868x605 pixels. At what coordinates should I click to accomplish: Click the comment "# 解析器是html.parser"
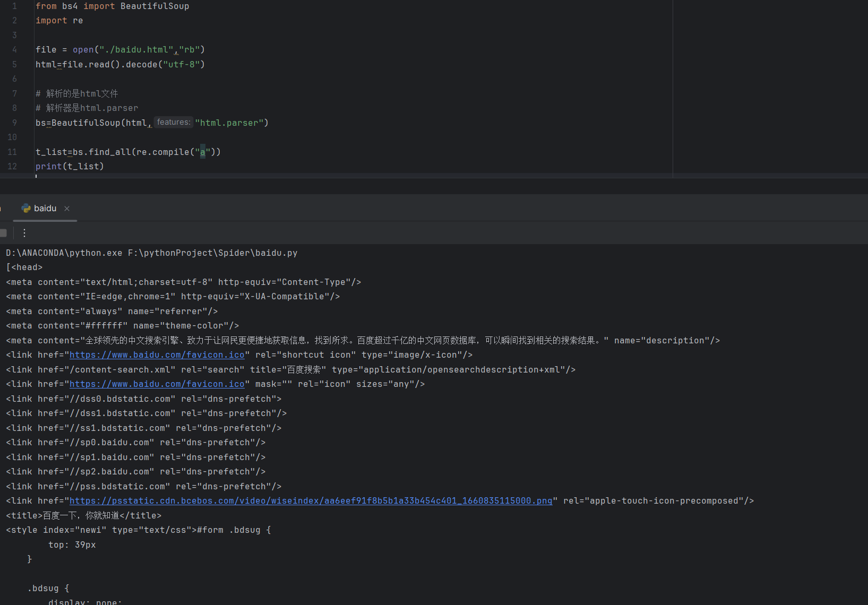pos(87,108)
